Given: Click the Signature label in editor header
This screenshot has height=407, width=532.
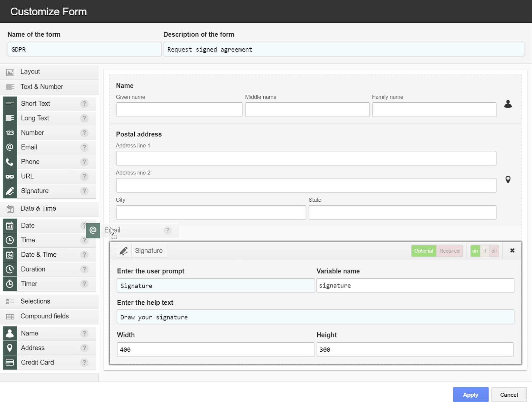Looking at the screenshot, I should pos(149,251).
